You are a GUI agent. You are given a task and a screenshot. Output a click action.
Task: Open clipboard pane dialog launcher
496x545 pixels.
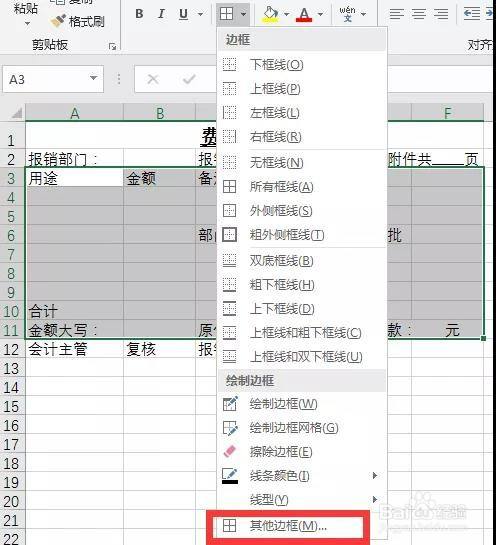point(112,46)
